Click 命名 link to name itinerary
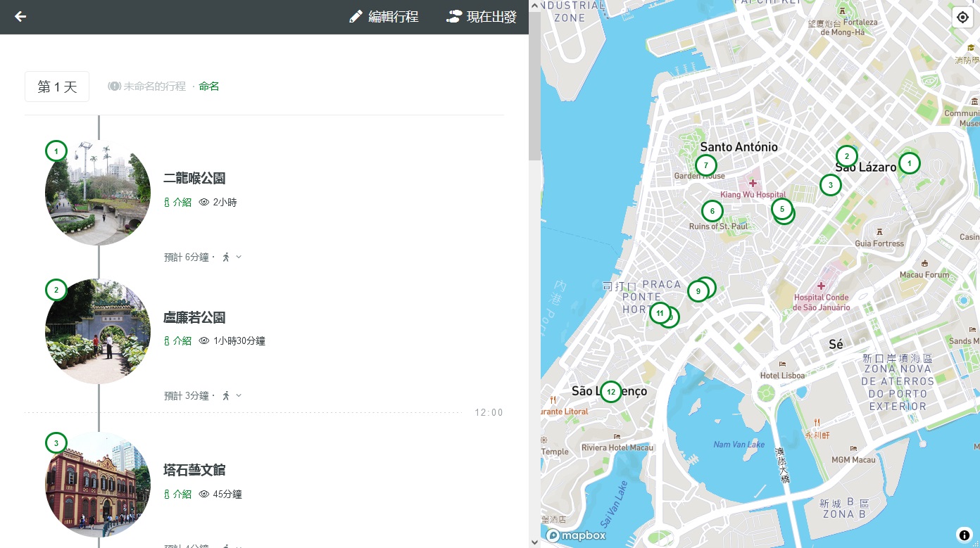 pyautogui.click(x=209, y=87)
